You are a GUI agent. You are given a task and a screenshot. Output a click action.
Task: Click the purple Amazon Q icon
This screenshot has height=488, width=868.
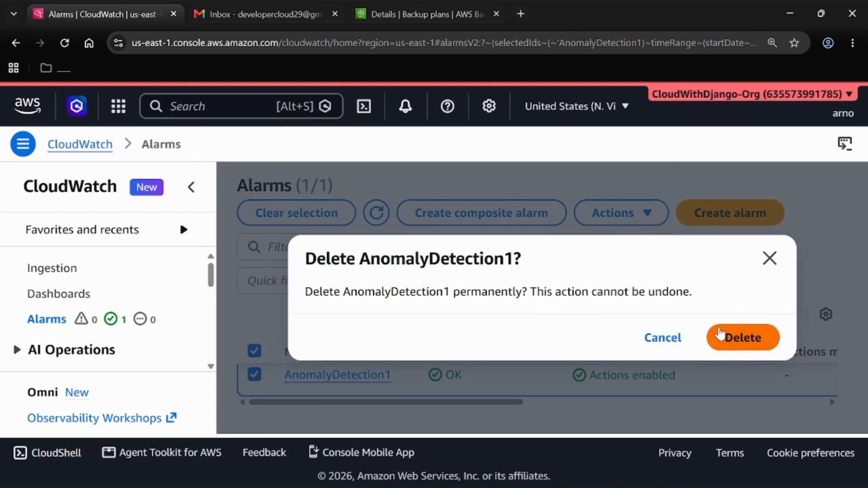click(x=77, y=106)
